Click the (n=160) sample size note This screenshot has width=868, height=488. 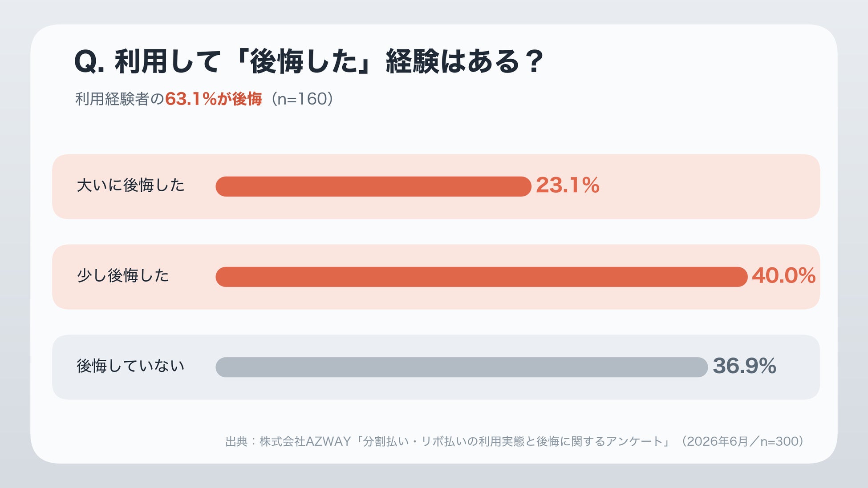[x=302, y=99]
